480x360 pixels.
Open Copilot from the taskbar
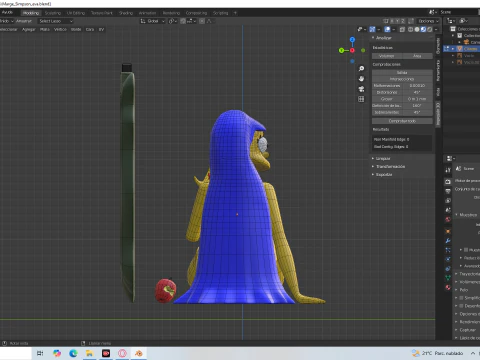(57, 353)
